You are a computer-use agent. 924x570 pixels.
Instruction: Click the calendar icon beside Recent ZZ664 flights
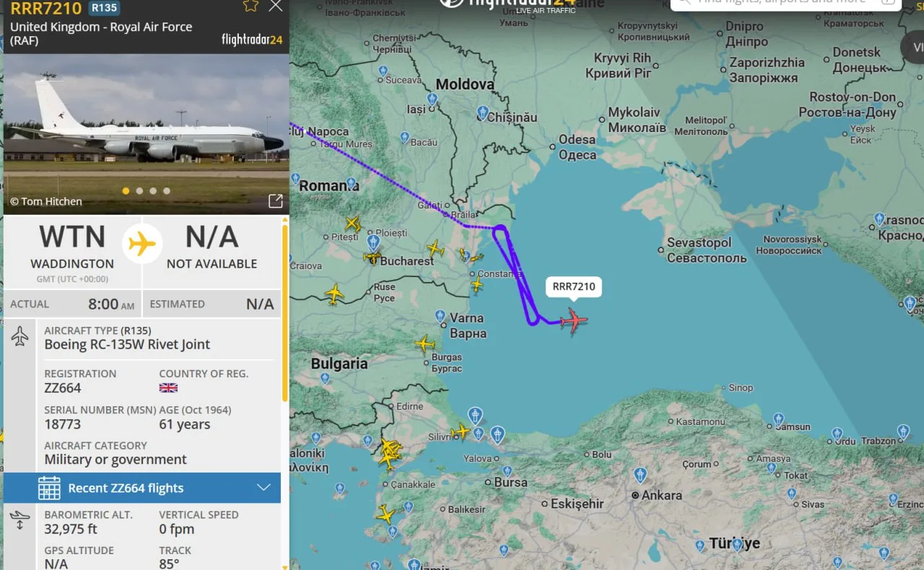(x=48, y=488)
